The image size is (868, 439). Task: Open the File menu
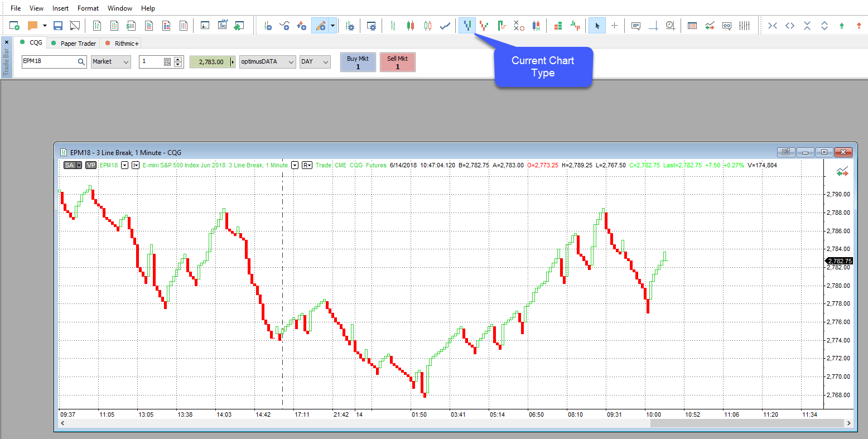coord(16,8)
